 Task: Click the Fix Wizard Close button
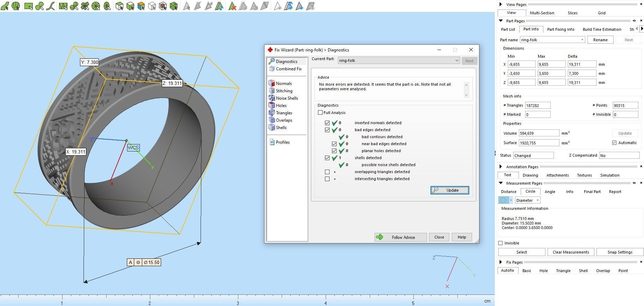[439, 237]
